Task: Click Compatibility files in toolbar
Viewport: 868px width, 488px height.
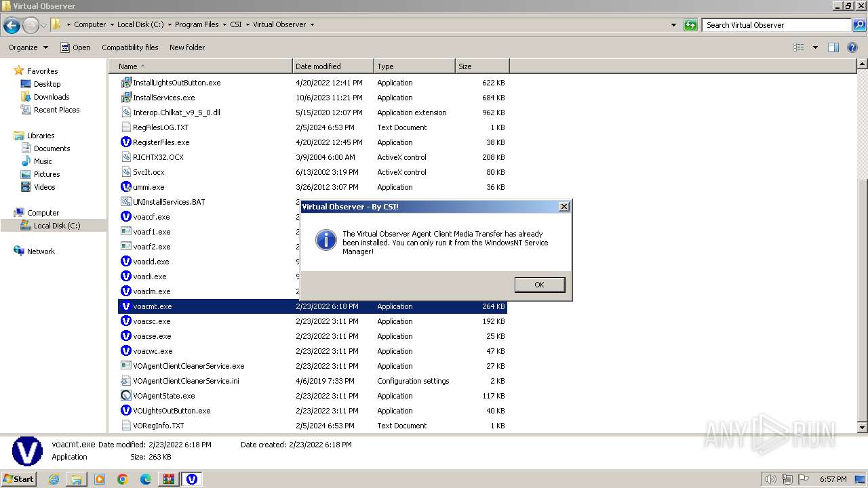Action: point(130,47)
